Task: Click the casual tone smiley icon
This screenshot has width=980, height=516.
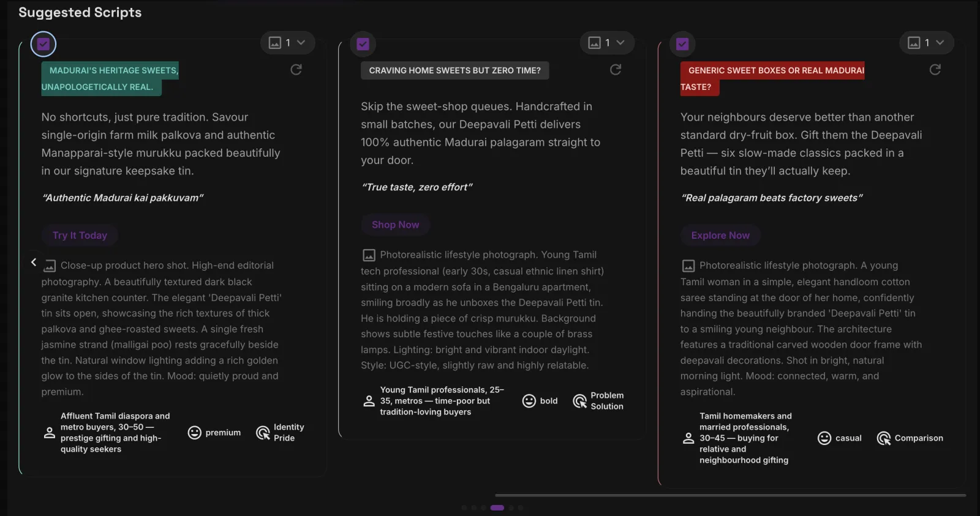Action: click(824, 438)
